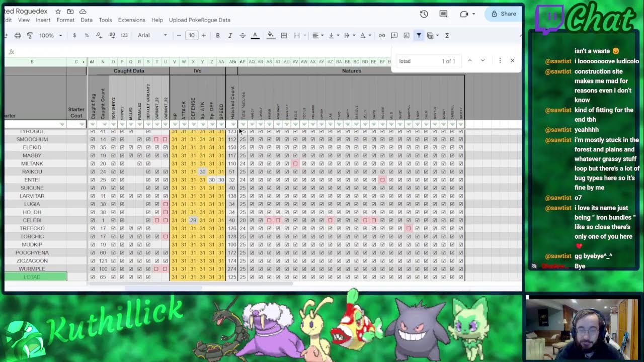Toggle CELEBI caught flag checkbox
This screenshot has height=362, width=644.
pyautogui.click(x=92, y=220)
